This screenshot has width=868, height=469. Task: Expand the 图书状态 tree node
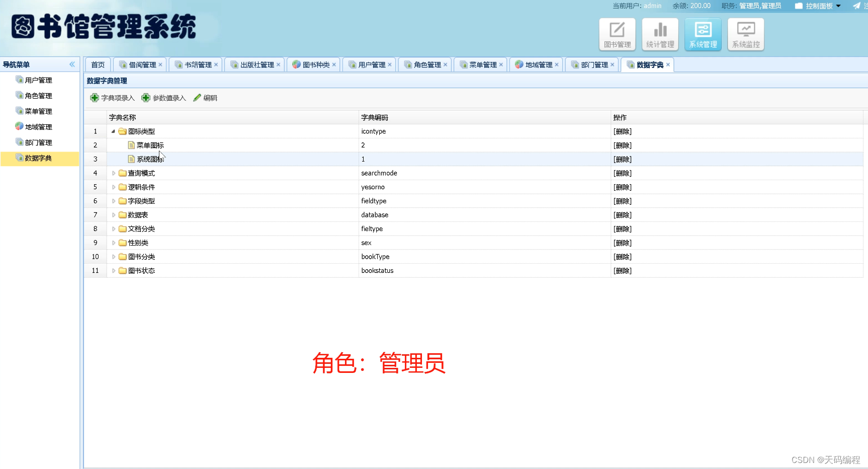(x=114, y=271)
